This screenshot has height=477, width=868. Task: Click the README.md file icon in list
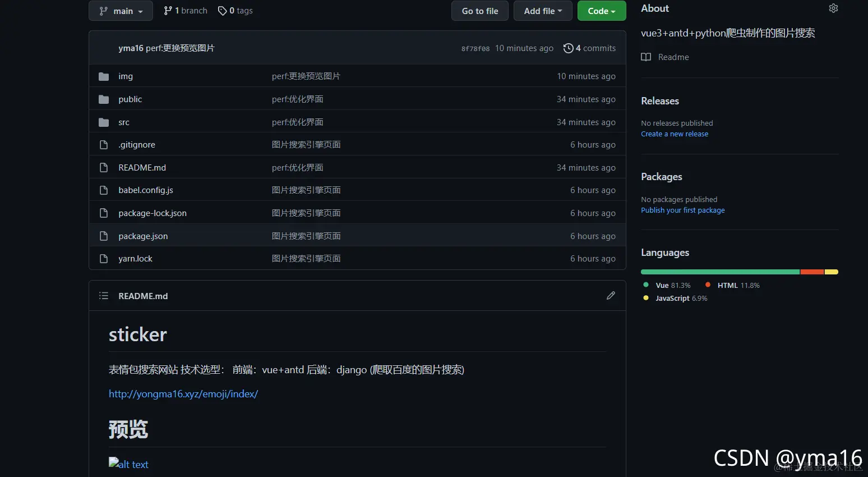click(104, 168)
